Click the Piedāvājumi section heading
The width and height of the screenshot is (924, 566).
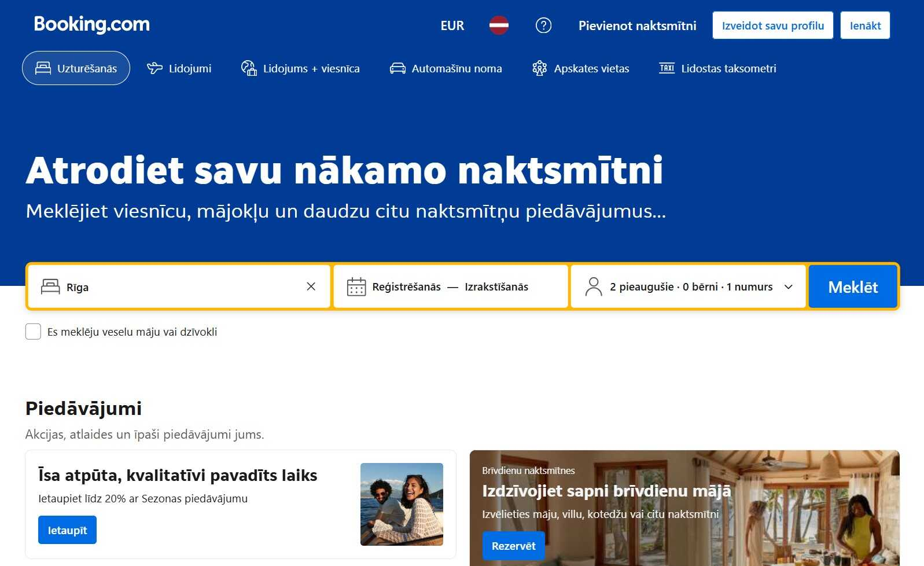pos(83,409)
